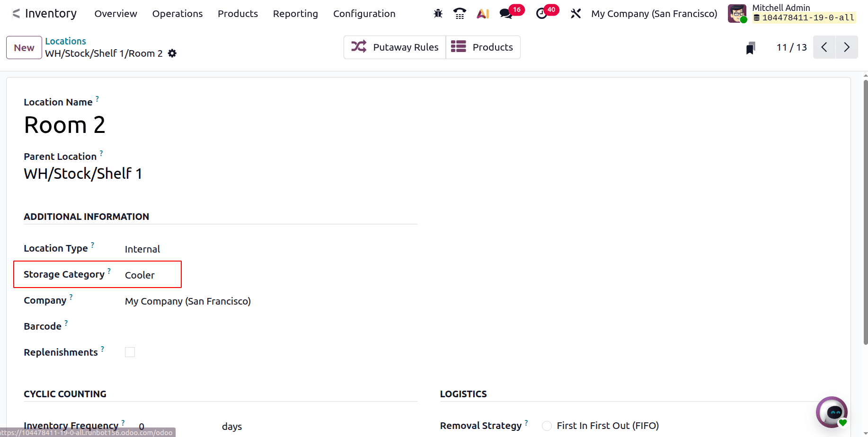View activities via the clock icon showing 40

coord(542,13)
